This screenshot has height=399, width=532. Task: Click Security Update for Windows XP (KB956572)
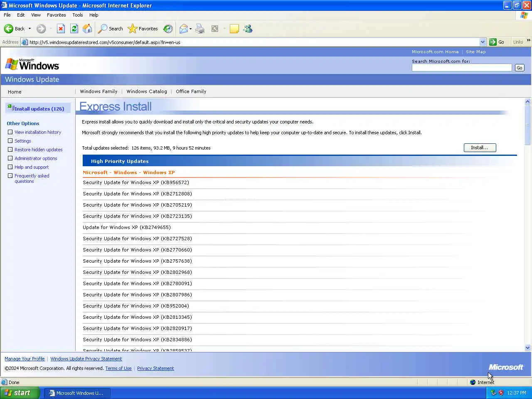point(136,182)
